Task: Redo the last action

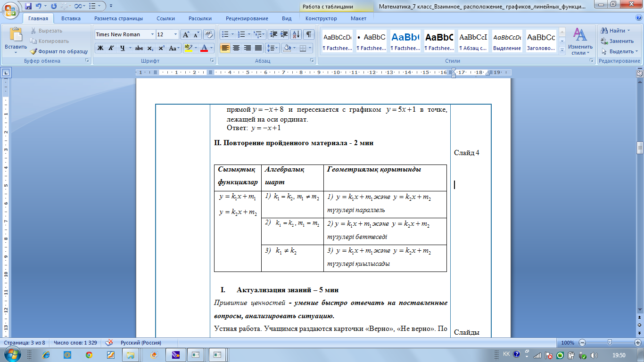Action: pyautogui.click(x=53, y=6)
